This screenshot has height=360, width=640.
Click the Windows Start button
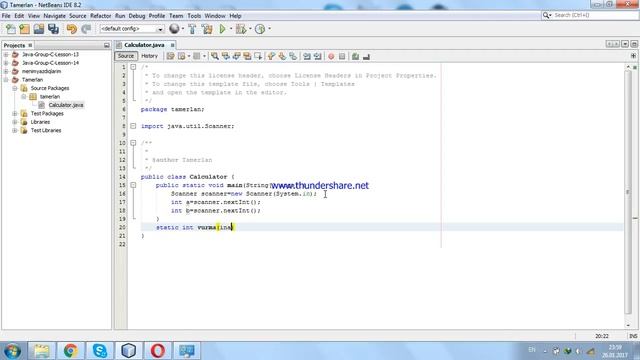coord(12,351)
